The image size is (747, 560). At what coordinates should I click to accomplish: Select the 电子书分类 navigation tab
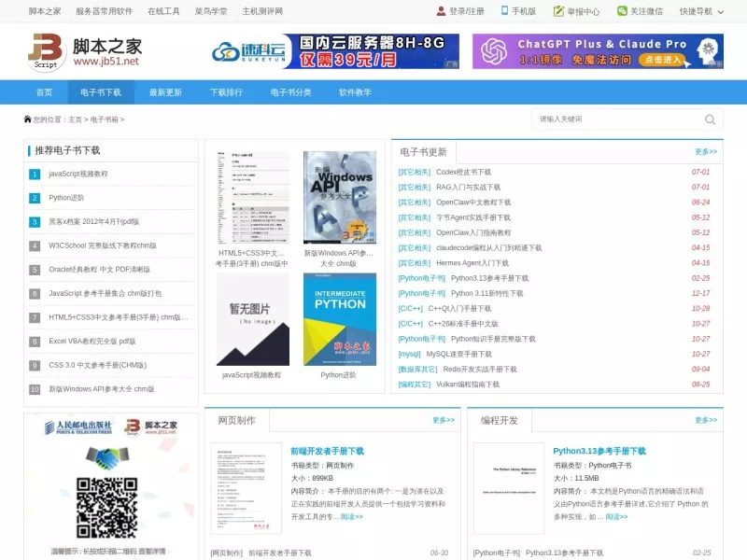290,92
